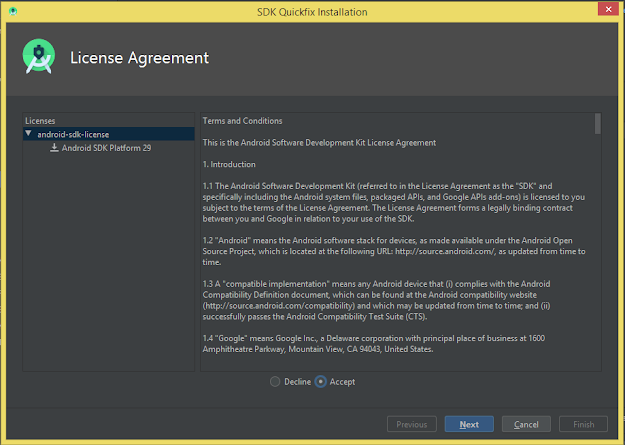Click the disabled Previous button
This screenshot has height=445, width=625.
coord(412,424)
